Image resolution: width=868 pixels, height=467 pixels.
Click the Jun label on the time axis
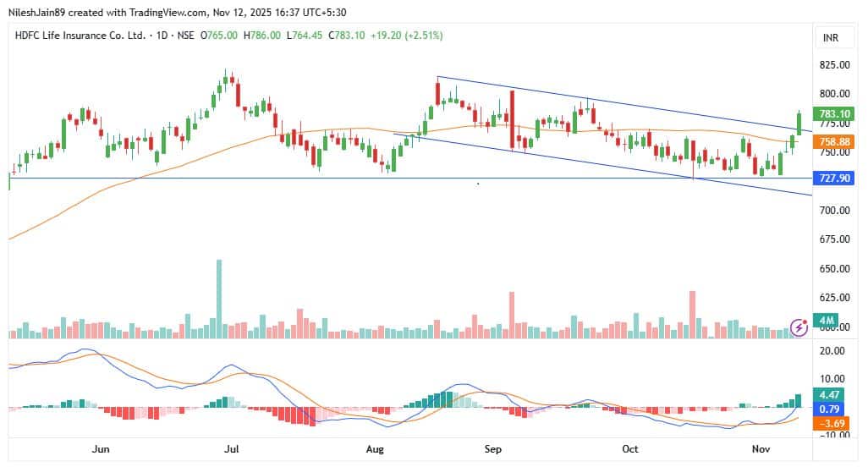pyautogui.click(x=102, y=452)
